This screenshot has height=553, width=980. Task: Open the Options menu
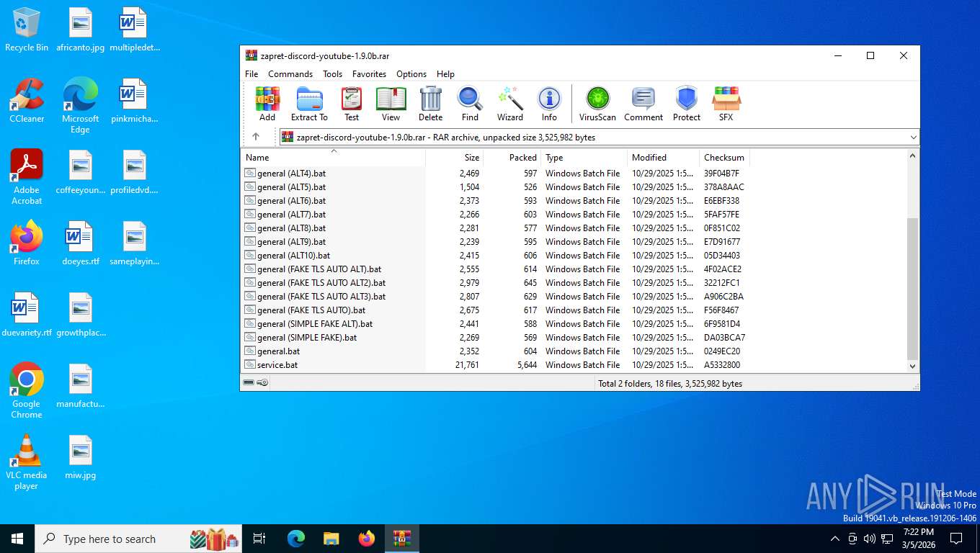coord(411,73)
